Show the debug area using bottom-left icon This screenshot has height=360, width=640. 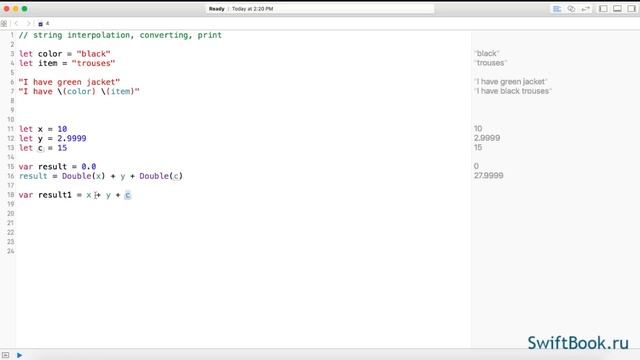[5, 355]
